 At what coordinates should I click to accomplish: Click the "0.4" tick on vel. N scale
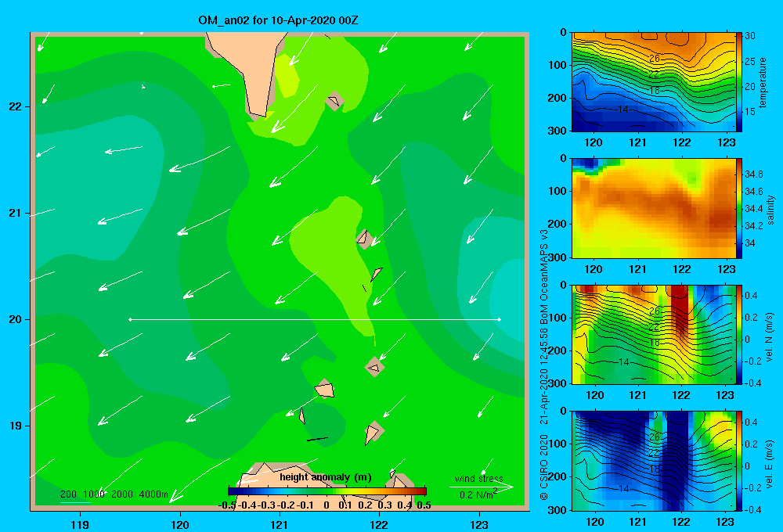751,296
